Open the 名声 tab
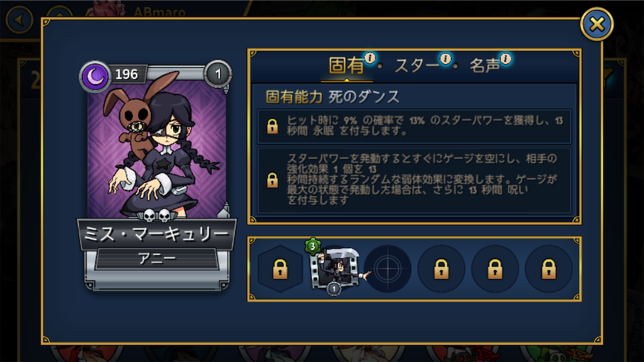The image size is (644, 362). (485, 65)
